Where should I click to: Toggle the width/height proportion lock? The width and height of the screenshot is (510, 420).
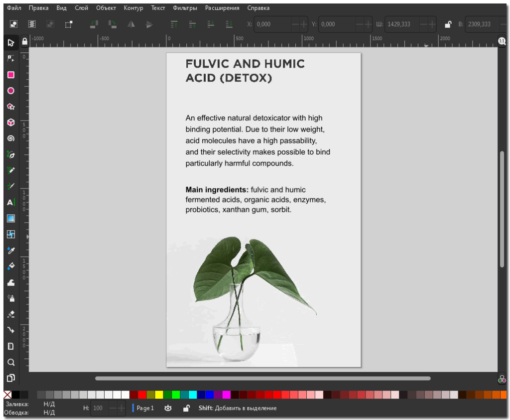(x=448, y=24)
